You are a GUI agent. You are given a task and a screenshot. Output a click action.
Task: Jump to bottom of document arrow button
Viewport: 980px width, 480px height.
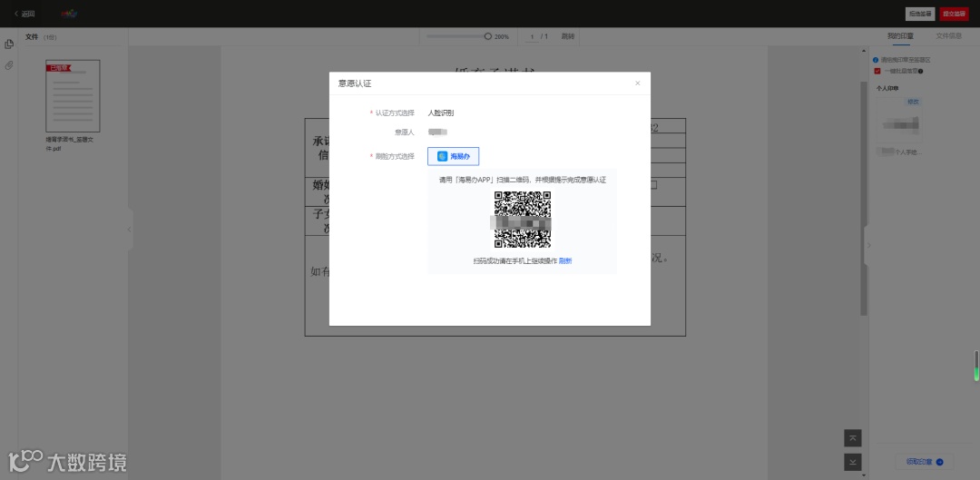[852, 462]
